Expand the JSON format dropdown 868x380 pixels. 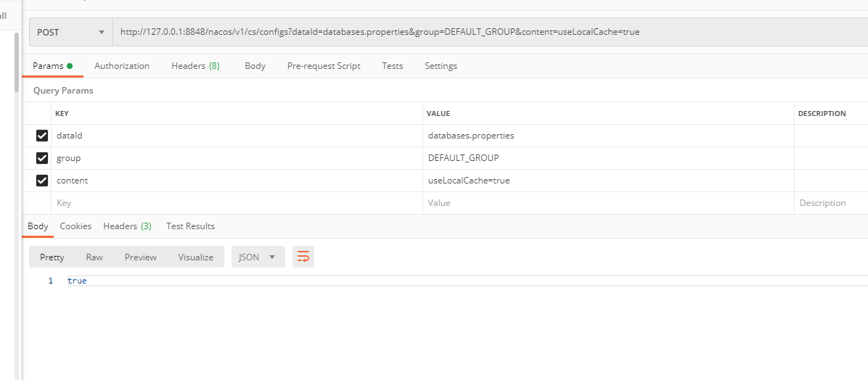pyautogui.click(x=257, y=257)
